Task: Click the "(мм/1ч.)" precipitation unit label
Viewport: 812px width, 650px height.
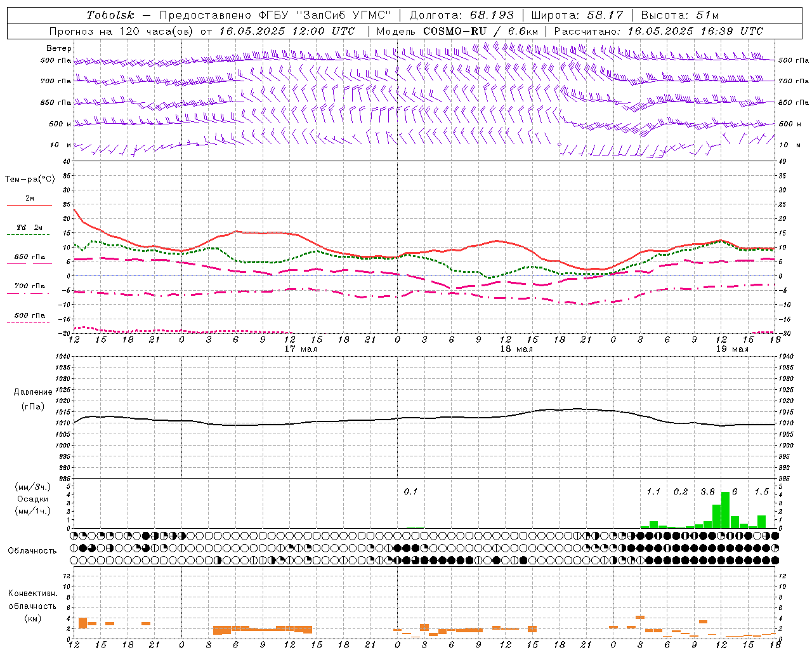Action: 33,511
